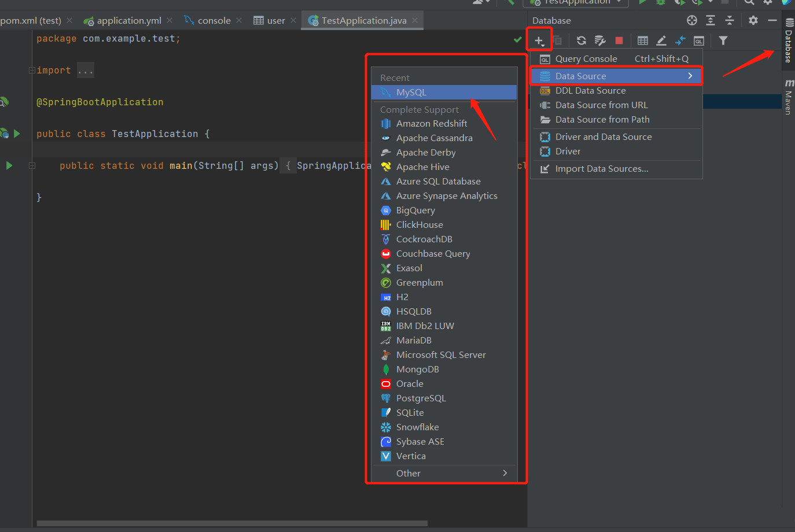Open Data Source Properties wrench icon
795x532 pixels.
pos(600,40)
